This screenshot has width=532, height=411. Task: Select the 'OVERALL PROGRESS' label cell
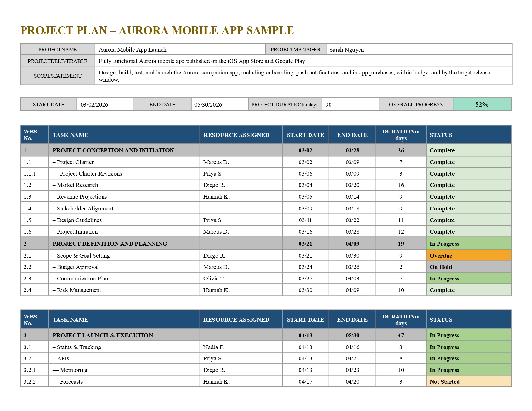pos(416,104)
